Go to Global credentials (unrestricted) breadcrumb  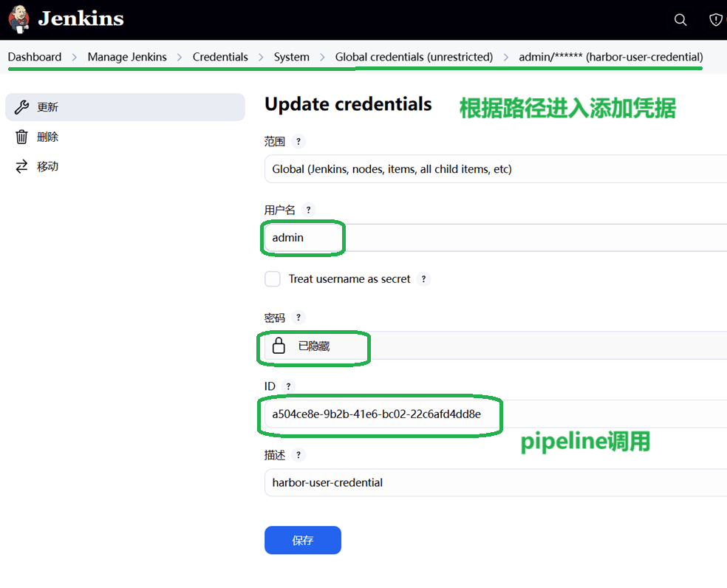click(414, 57)
